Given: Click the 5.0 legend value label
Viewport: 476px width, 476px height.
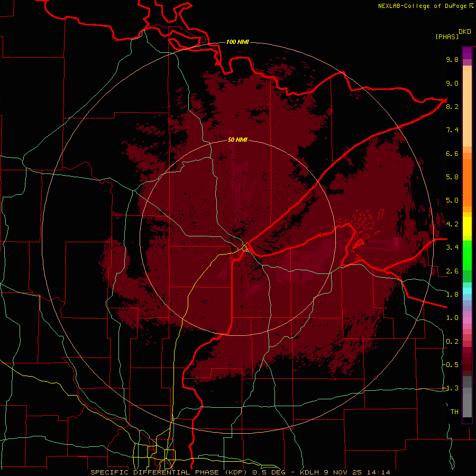Looking at the screenshot, I should point(452,200).
